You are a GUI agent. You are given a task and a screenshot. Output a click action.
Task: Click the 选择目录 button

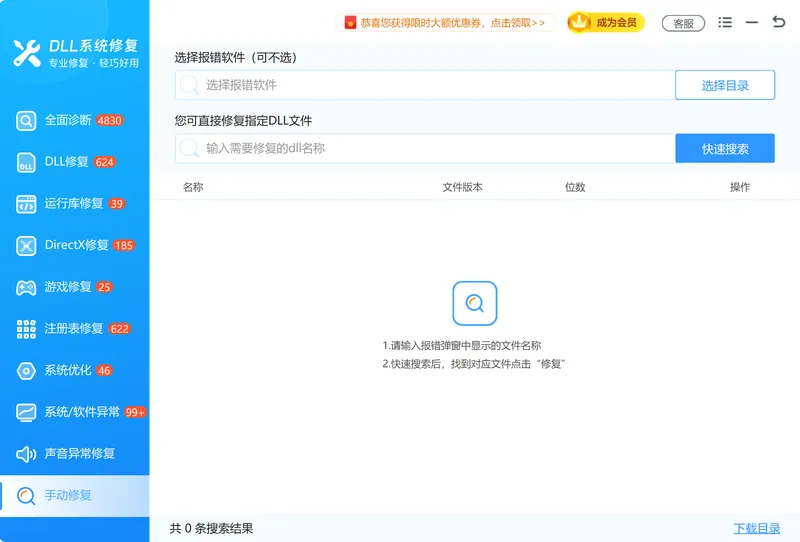[x=725, y=85]
